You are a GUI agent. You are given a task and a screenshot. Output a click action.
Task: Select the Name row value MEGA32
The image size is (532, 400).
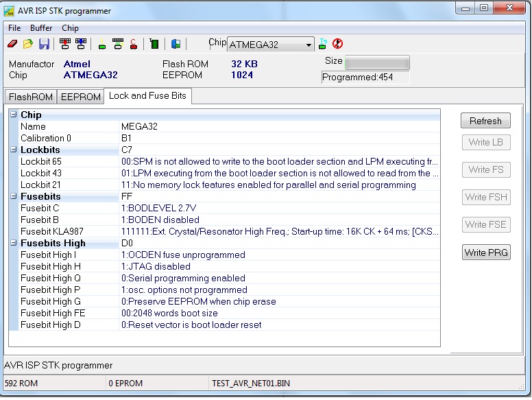pos(139,127)
